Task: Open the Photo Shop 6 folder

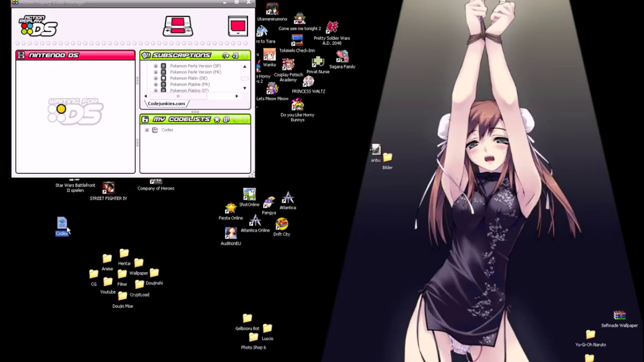Action: tap(254, 337)
